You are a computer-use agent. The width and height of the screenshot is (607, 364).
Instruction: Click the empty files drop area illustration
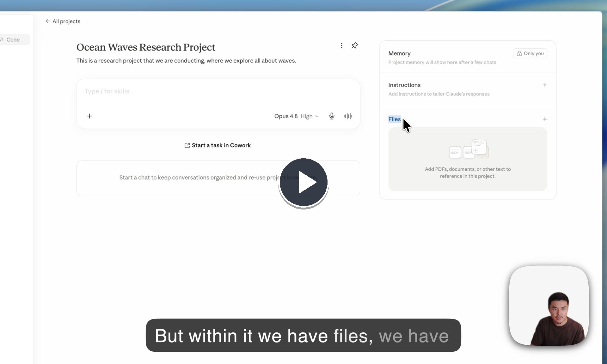click(x=469, y=149)
